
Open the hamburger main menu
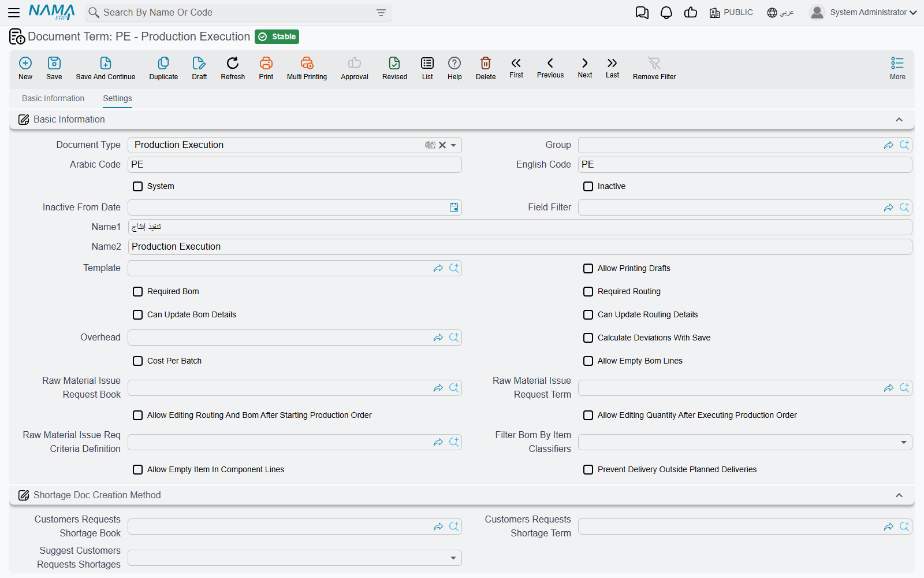point(14,12)
